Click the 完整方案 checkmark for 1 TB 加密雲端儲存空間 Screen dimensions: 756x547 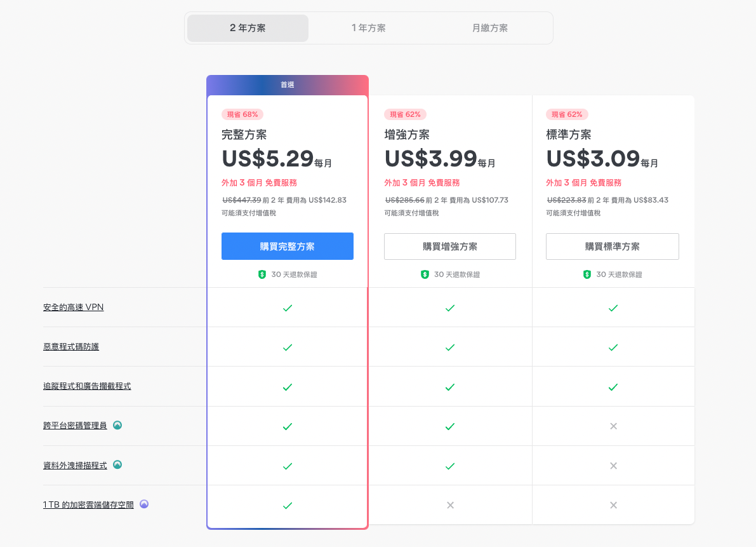coord(287,506)
